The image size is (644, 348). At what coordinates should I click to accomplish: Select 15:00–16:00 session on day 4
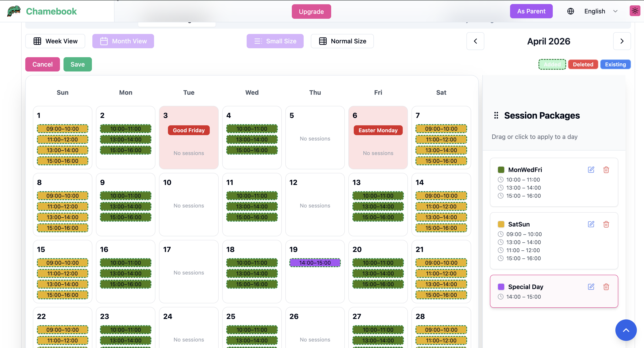(x=252, y=150)
